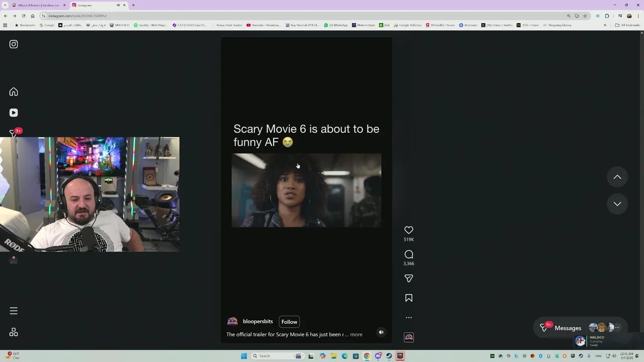Open Discord from the taskbar
644x362 pixels.
378,356
